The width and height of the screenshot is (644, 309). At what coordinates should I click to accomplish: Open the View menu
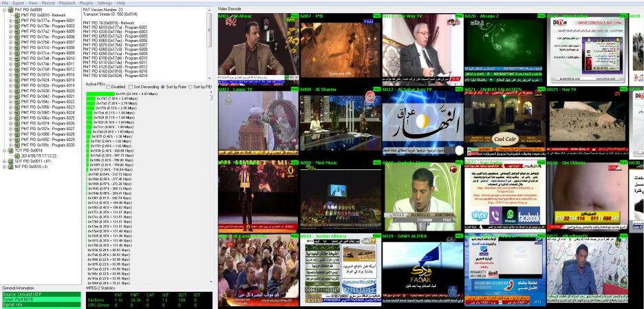click(33, 3)
